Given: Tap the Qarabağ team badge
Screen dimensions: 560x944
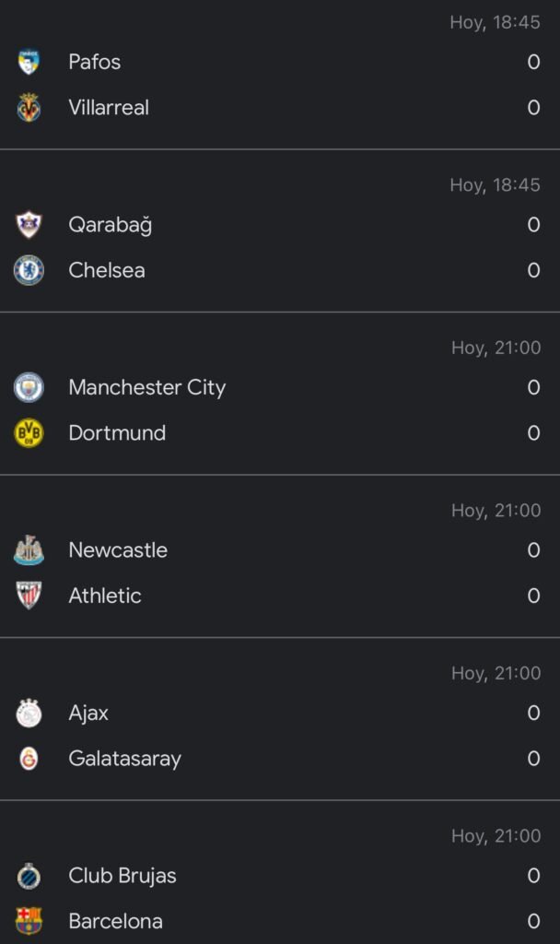Looking at the screenshot, I should tap(29, 225).
